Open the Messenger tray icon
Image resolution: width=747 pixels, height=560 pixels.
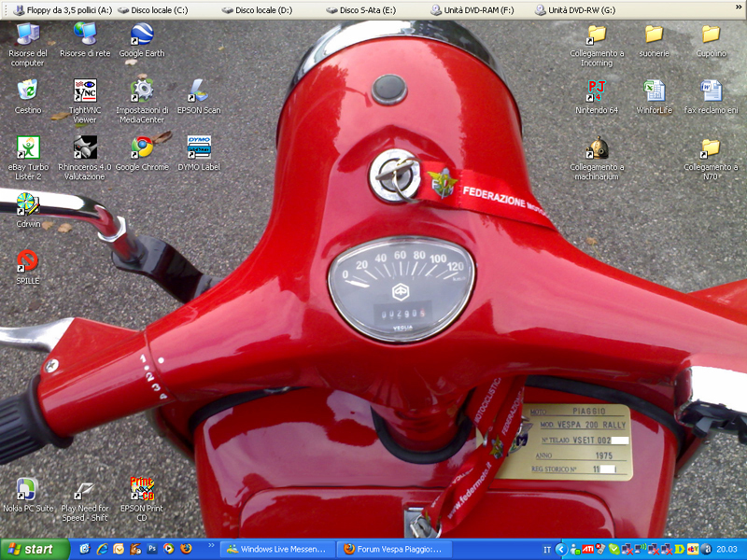[x=574, y=550]
